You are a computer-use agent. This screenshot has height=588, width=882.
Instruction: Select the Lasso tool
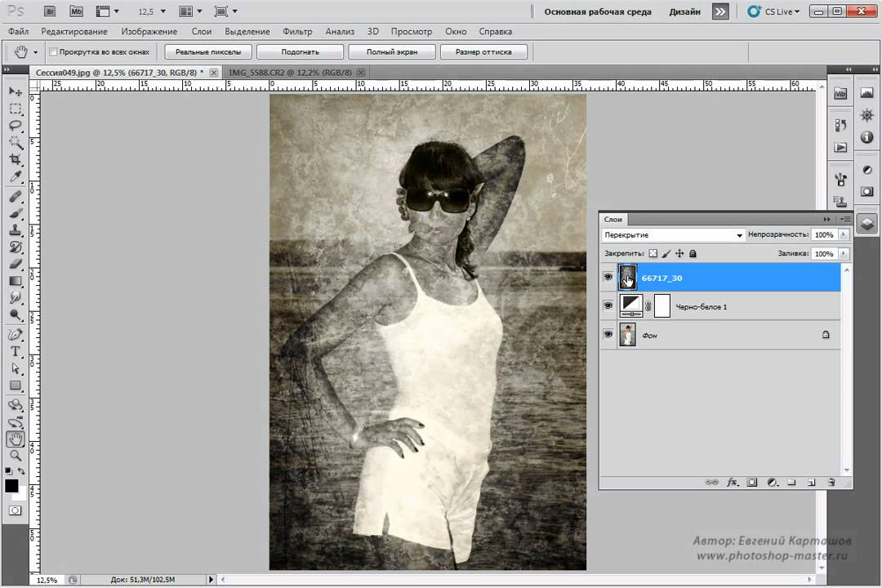(x=15, y=126)
